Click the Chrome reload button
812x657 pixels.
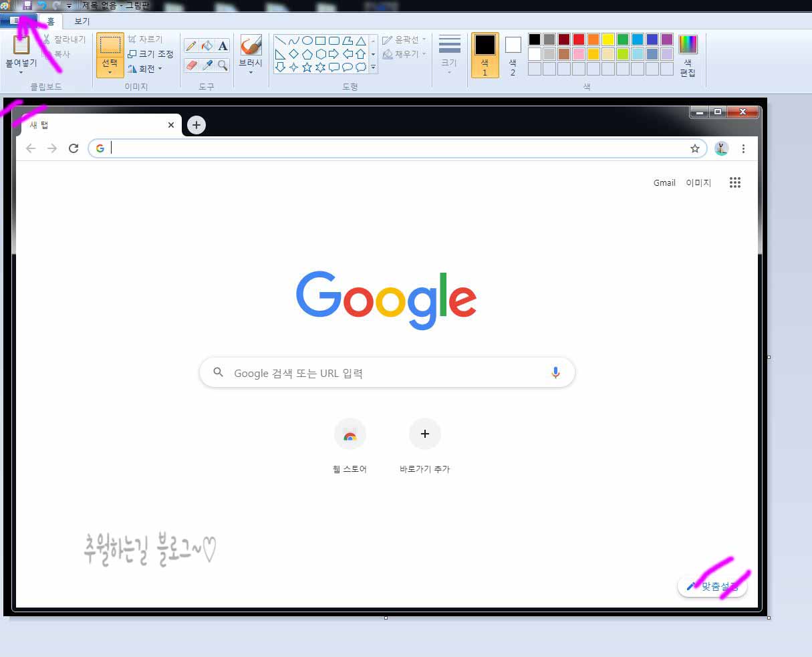click(x=74, y=148)
